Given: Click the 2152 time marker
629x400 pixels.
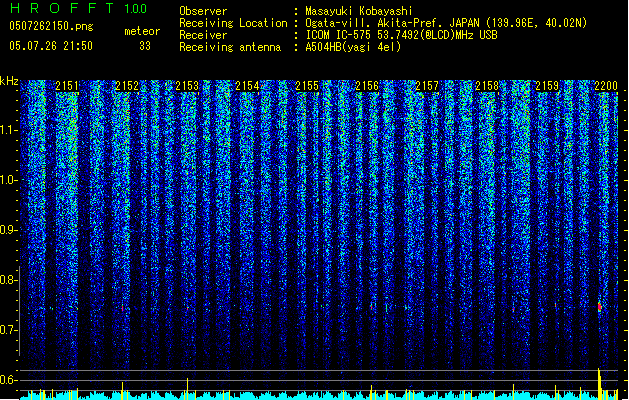Looking at the screenshot, I should (x=127, y=86).
